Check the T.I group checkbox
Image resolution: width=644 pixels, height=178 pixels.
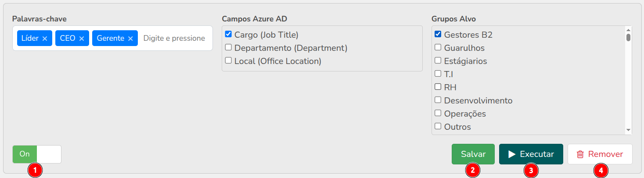point(438,74)
